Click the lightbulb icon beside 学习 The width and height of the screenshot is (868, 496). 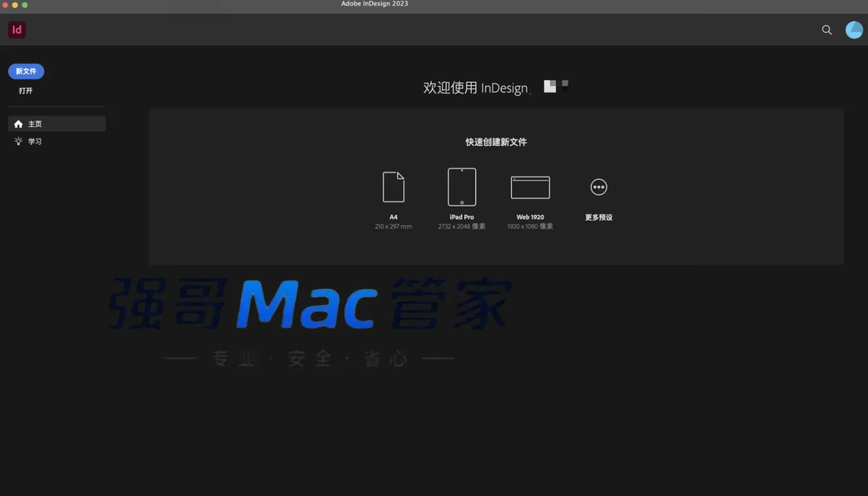tap(18, 141)
